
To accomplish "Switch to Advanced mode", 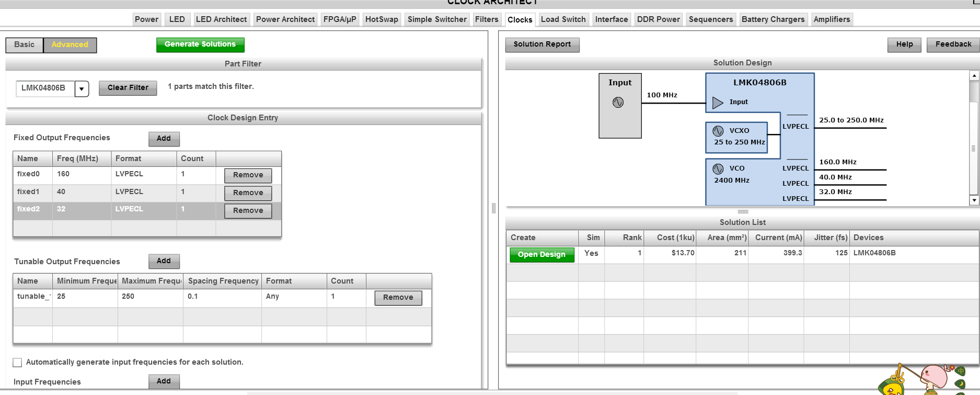I will [x=70, y=45].
